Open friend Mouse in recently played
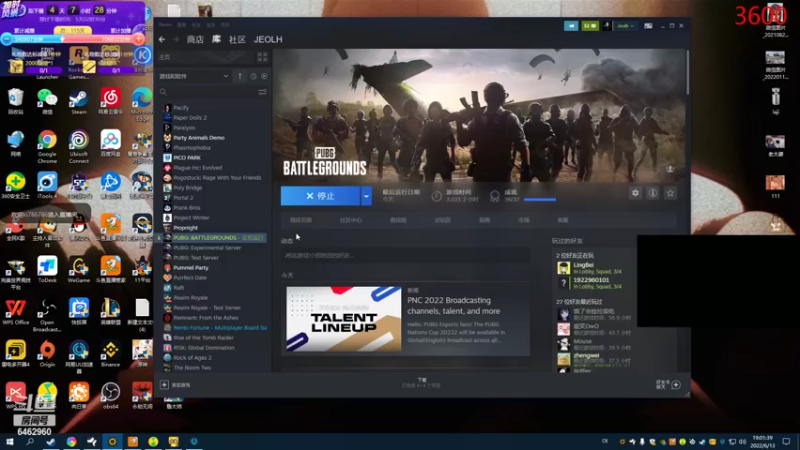Screen dimensions: 800x450 coord(594,344)
